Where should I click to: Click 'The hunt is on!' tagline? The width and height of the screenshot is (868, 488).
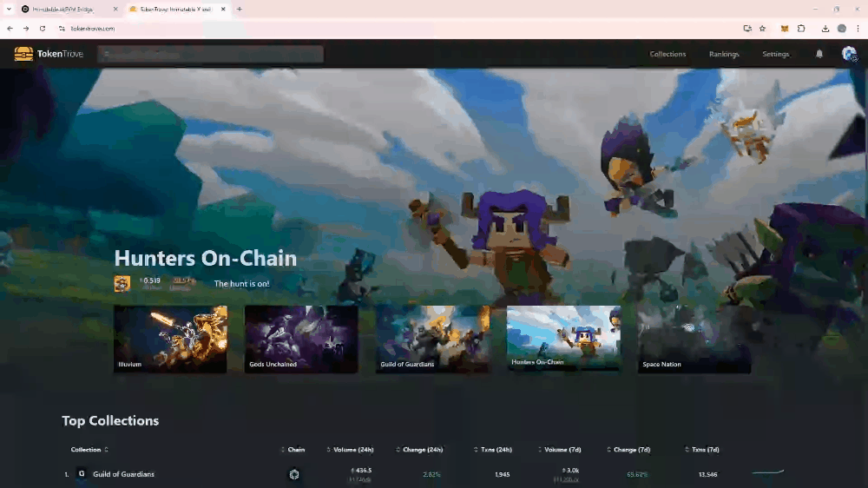click(241, 284)
